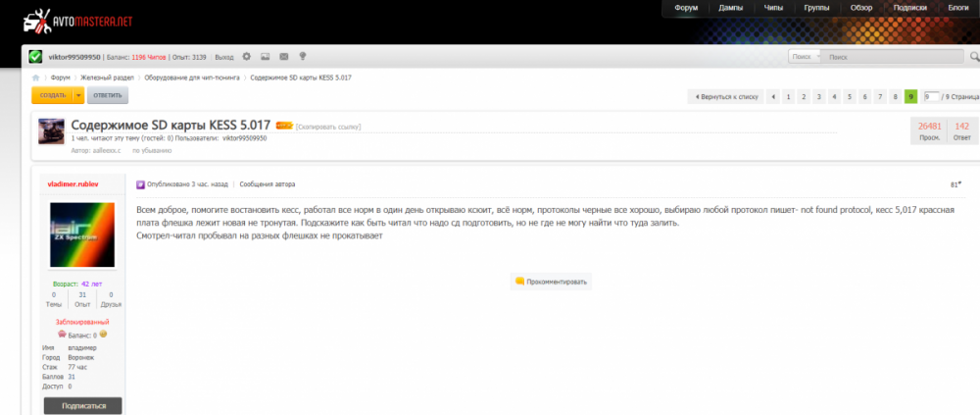This screenshot has width=980, height=415.
Task: Open ZX Spectrum avatar of vladimer.rublev
Action: pos(82,234)
